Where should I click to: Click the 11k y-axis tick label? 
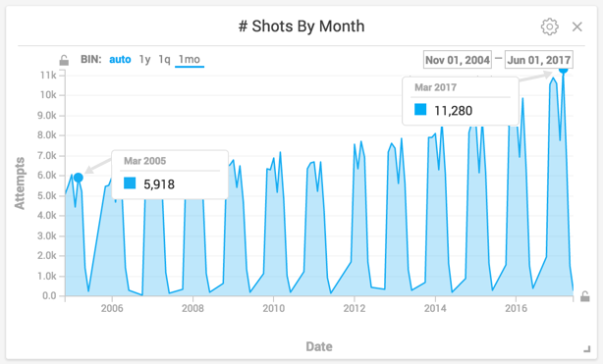[x=48, y=75]
